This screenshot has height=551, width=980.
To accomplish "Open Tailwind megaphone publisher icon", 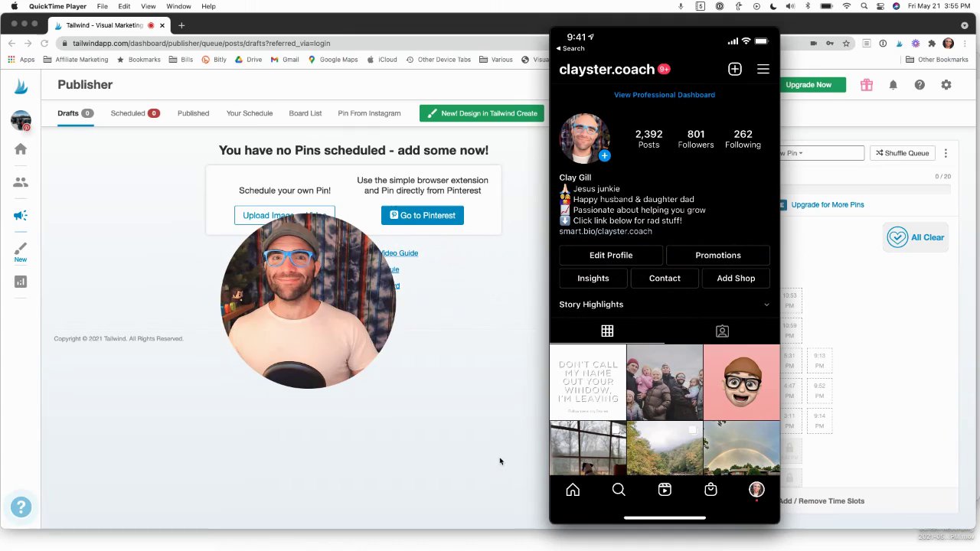I will (21, 216).
